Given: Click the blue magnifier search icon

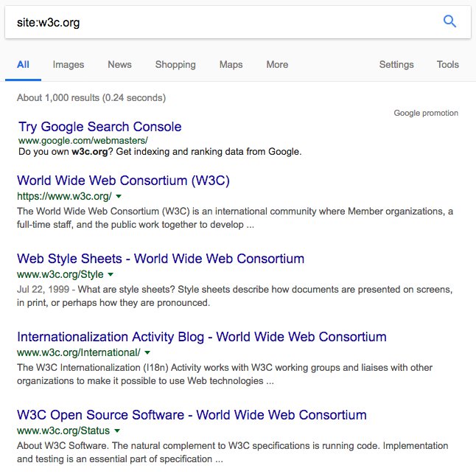Looking at the screenshot, I should tap(449, 21).
